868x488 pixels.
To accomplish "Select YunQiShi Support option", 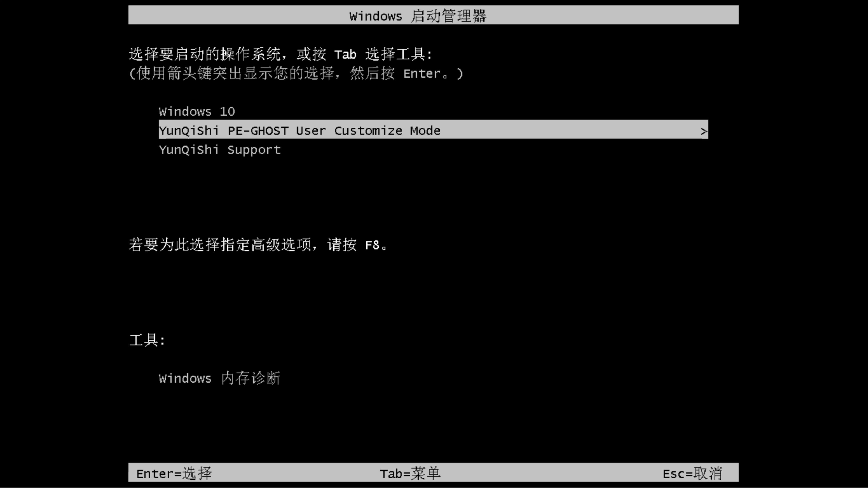I will [x=219, y=150].
